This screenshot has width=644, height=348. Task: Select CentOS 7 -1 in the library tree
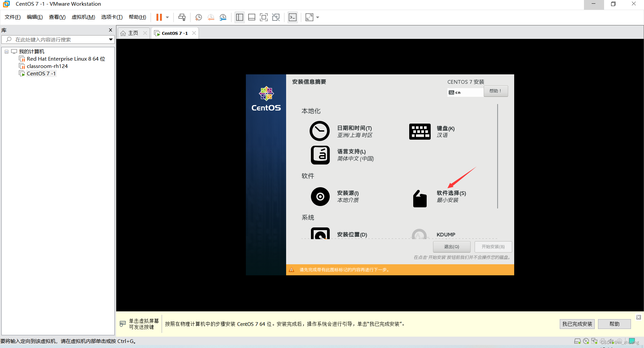click(x=41, y=74)
